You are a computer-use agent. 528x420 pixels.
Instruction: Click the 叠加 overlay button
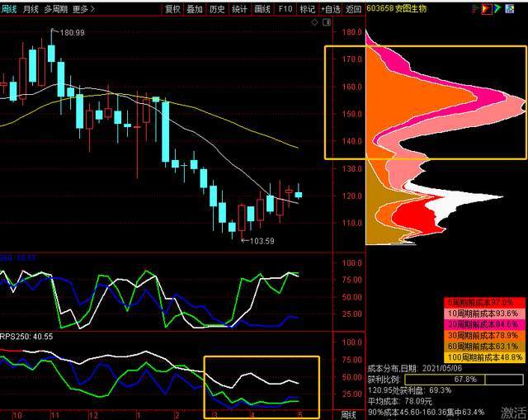(195, 9)
